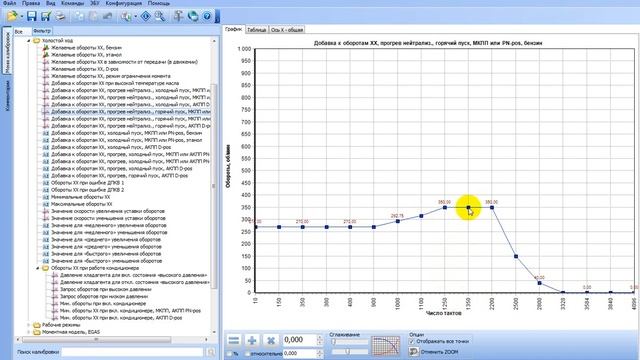The height and width of the screenshot is (360, 640).
Task: Switch to the Таблица tab
Action: click(x=257, y=30)
